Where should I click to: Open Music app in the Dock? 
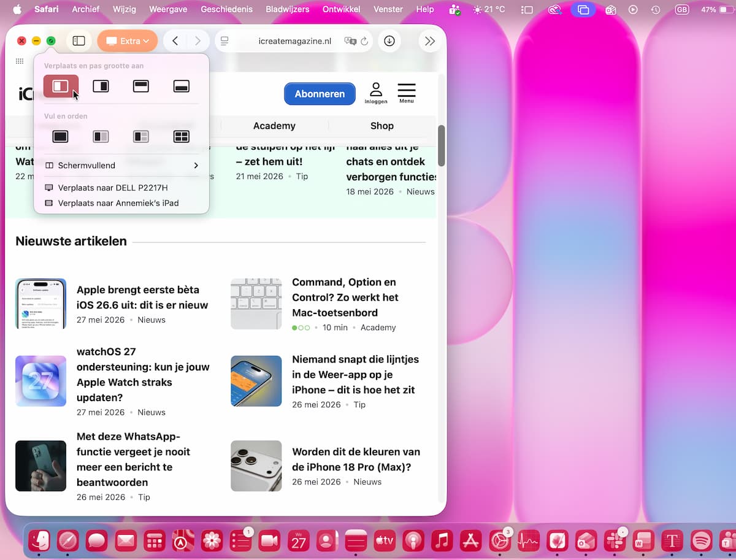click(x=442, y=540)
